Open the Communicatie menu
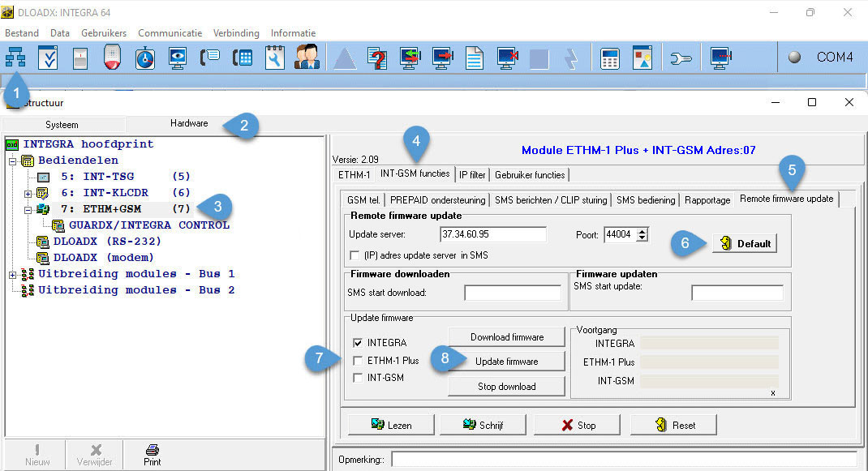The height and width of the screenshot is (471, 868). (170, 33)
